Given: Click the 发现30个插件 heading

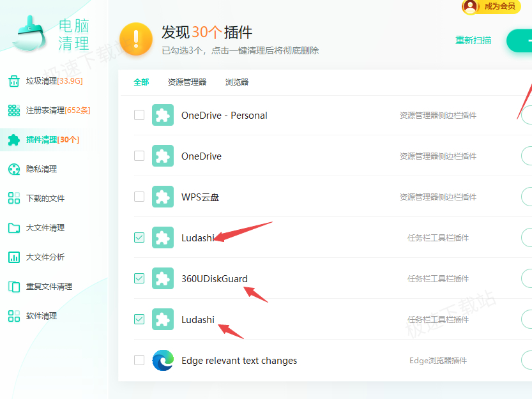Looking at the screenshot, I should pyautogui.click(x=207, y=33).
